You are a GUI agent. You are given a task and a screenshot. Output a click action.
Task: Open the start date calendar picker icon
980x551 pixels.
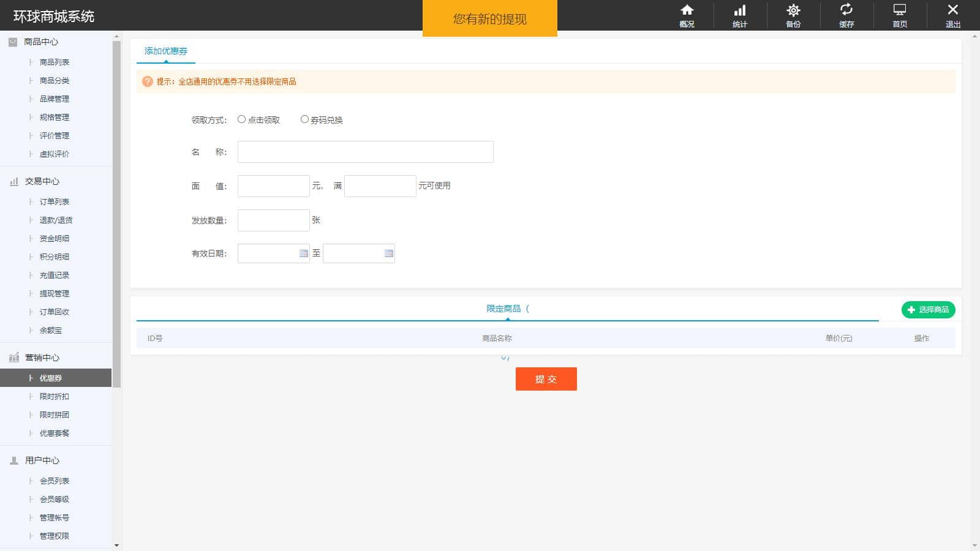pyautogui.click(x=303, y=253)
